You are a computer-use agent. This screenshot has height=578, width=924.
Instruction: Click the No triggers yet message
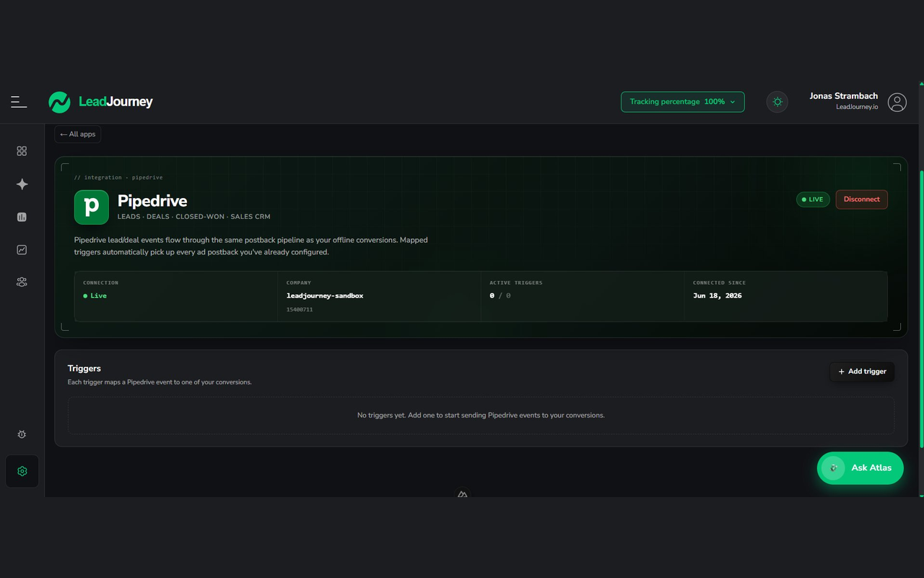(481, 415)
